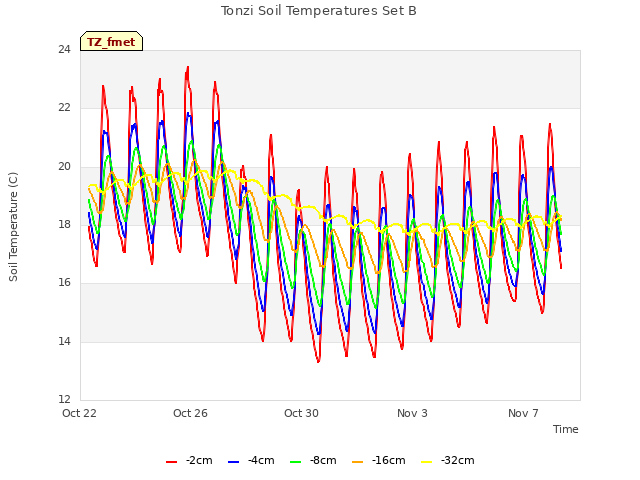Click the 16 y-axis tick label

(x=64, y=282)
